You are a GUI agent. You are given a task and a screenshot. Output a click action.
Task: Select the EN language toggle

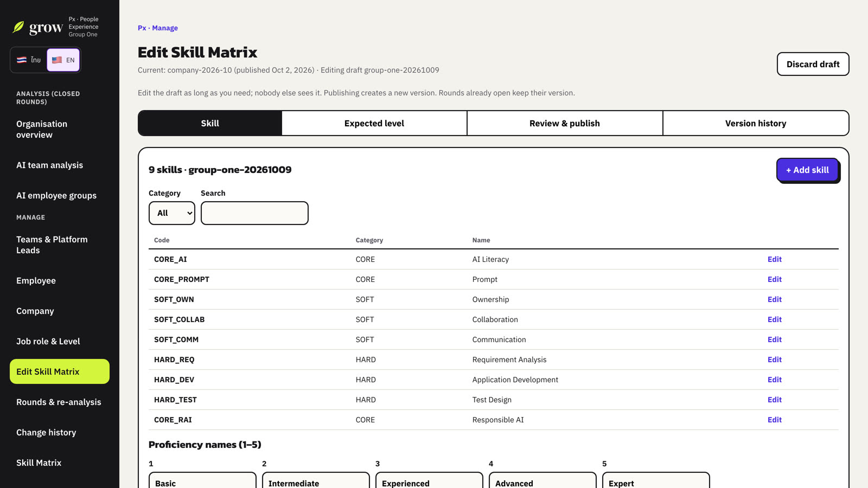63,60
